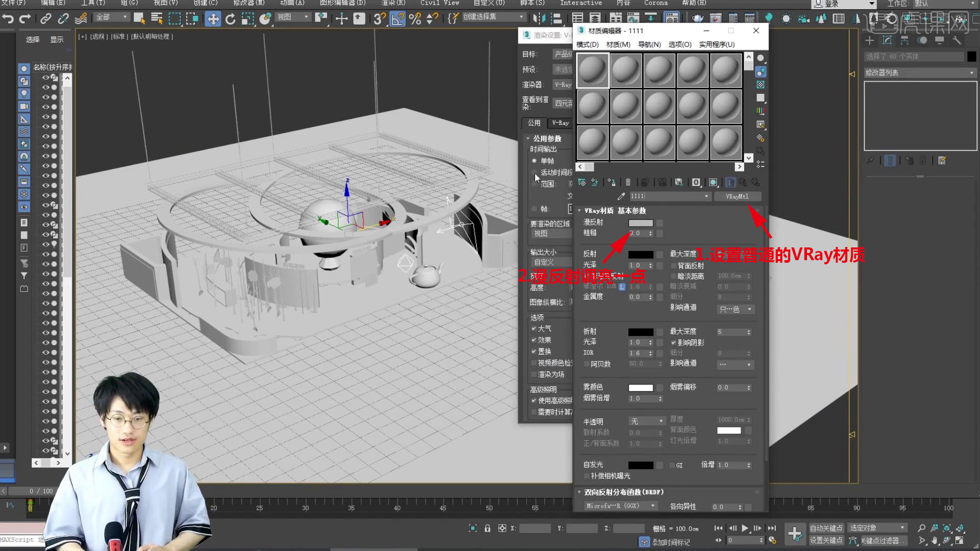Click the Sample Type sphere icon

click(761, 58)
